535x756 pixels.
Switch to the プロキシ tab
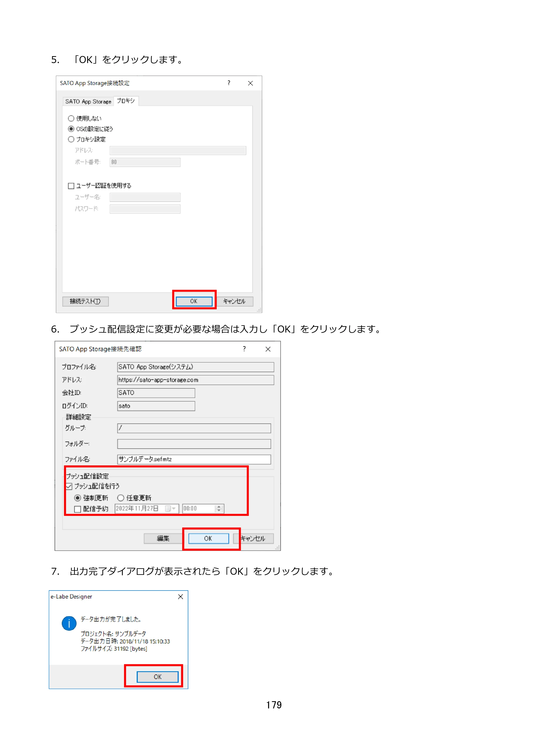click(x=126, y=101)
